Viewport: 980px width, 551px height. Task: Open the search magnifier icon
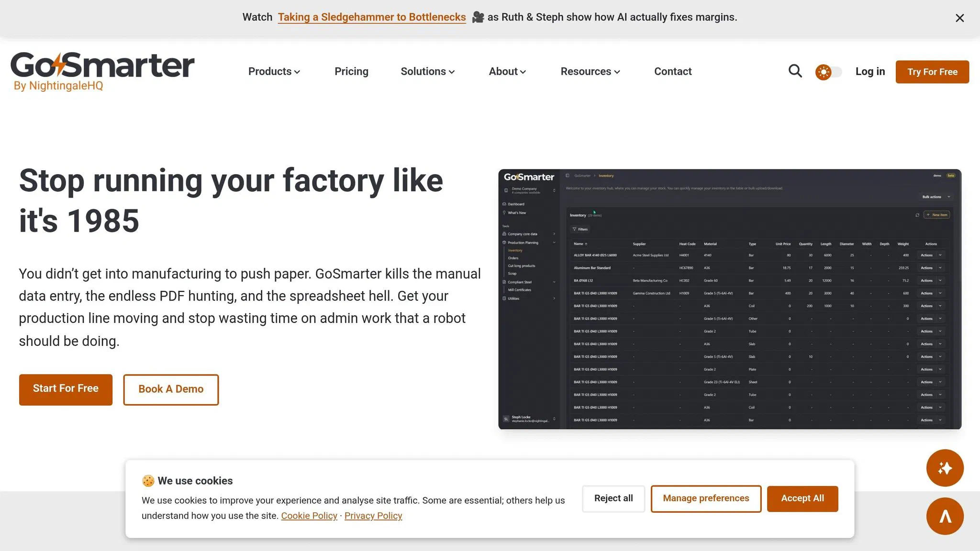(x=795, y=71)
